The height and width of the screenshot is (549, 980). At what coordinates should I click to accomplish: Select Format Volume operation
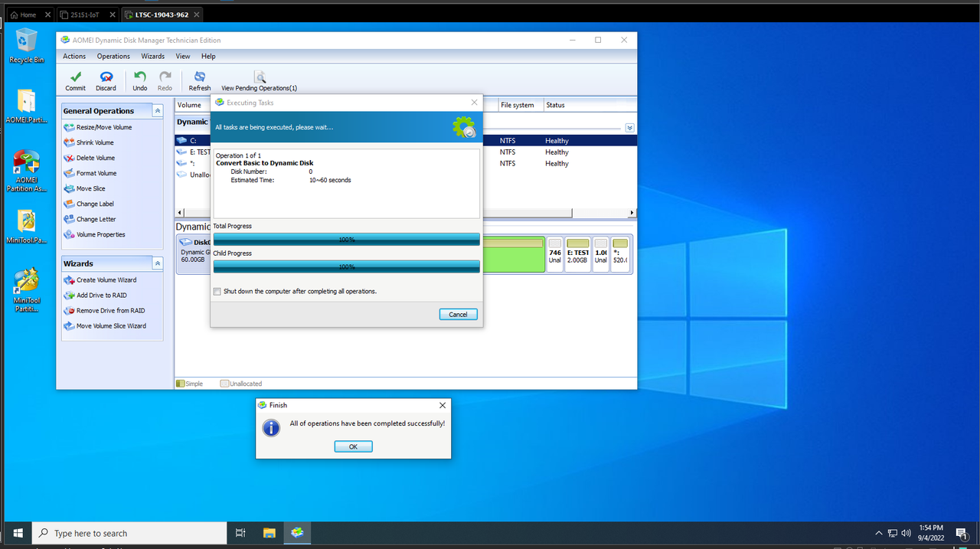(90, 173)
